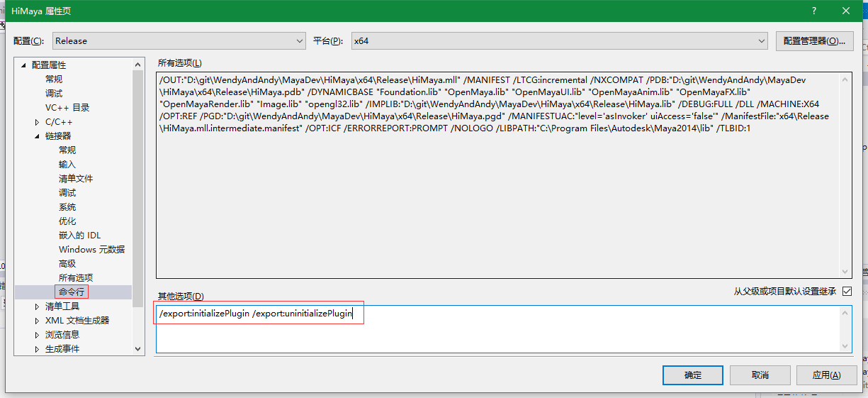The width and height of the screenshot is (868, 398).
Task: Select 清单文件 under 链接器
Action: coord(76,179)
